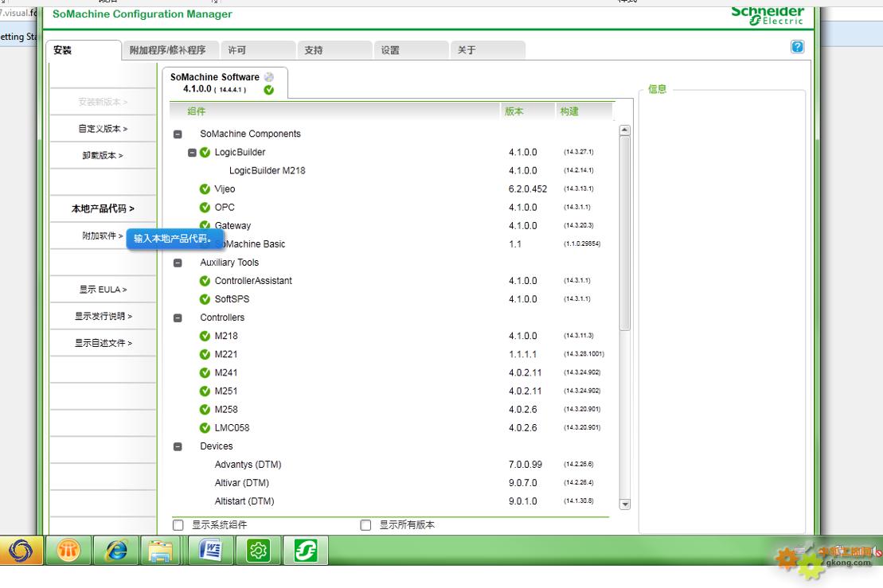Click the green check icon beside M251
The height and width of the screenshot is (588, 883).
205,391
